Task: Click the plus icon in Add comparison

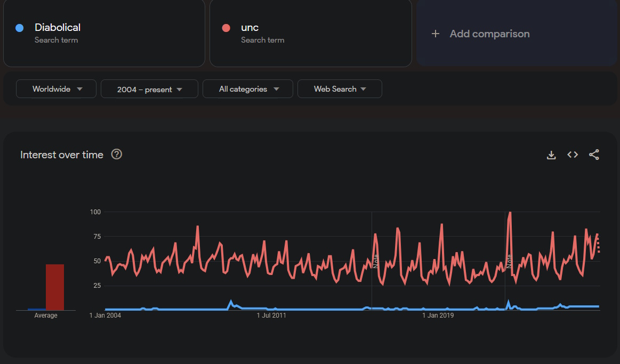Action: (x=436, y=34)
